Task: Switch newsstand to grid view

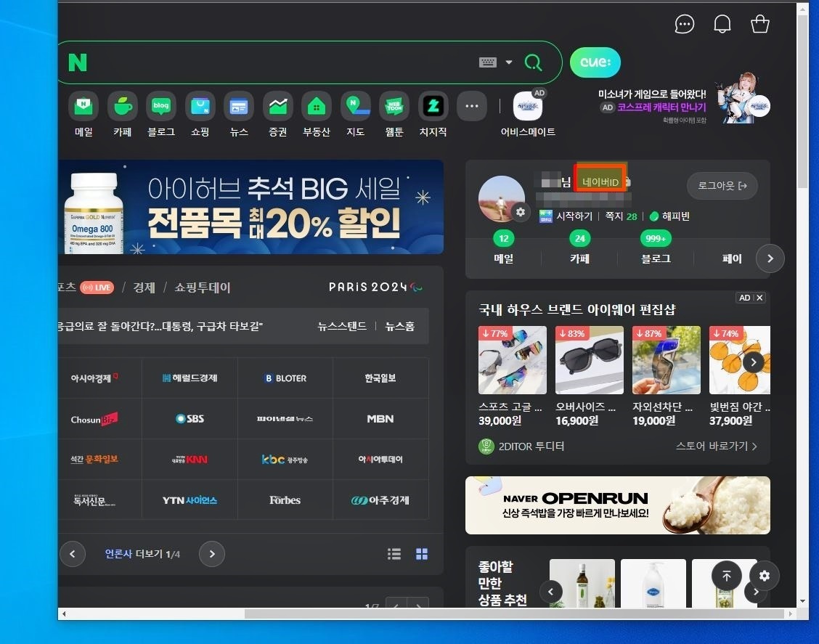Action: click(x=422, y=554)
